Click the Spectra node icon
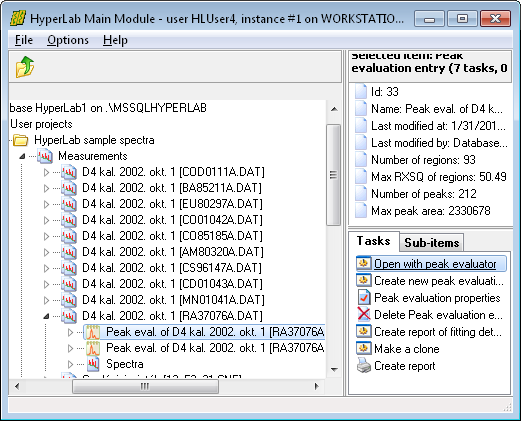The height and width of the screenshot is (421, 521). [93, 364]
